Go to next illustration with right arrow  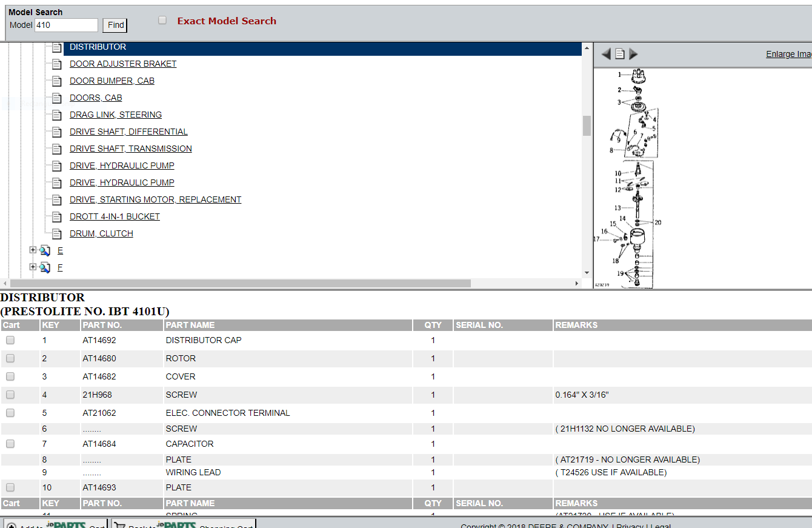coord(633,54)
